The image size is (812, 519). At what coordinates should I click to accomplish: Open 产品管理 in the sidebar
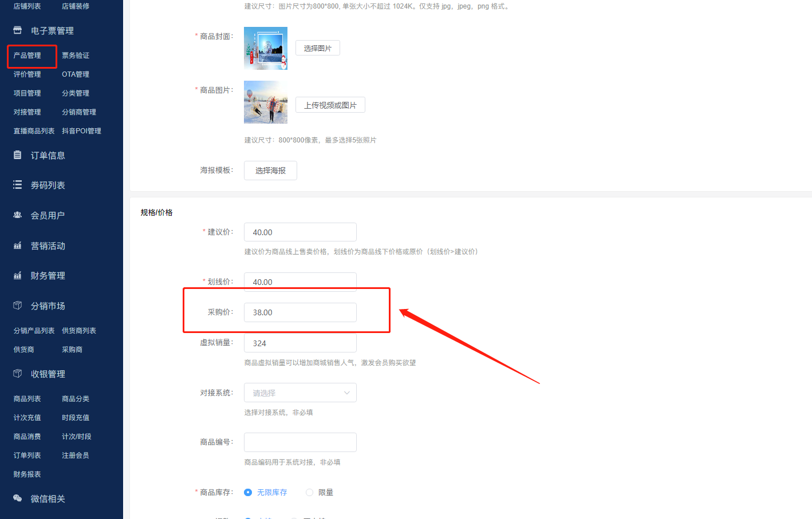pos(26,56)
